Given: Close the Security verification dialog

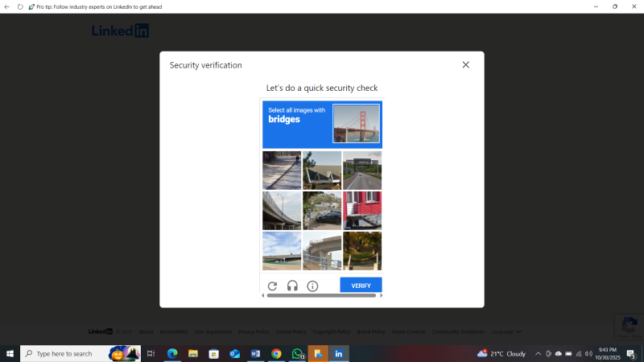Looking at the screenshot, I should [465, 65].
